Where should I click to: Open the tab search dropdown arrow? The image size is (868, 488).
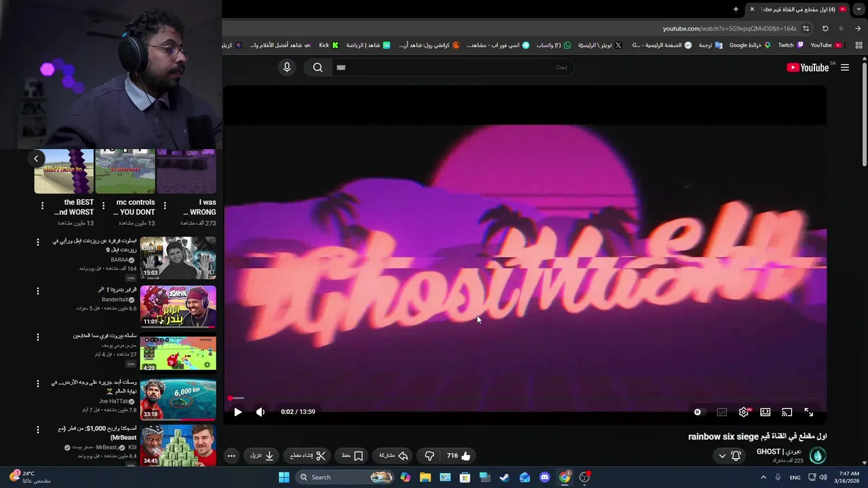coord(858,9)
